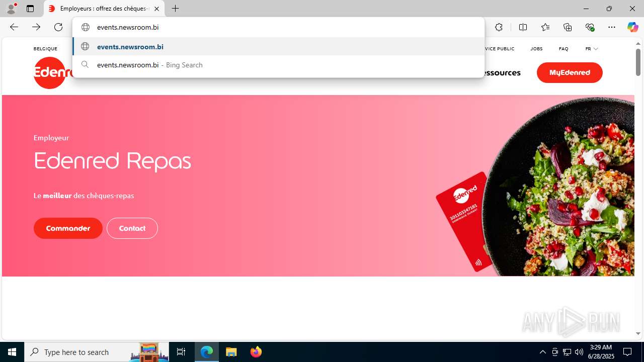Open Microsoft Edge taskbar icon

207,352
